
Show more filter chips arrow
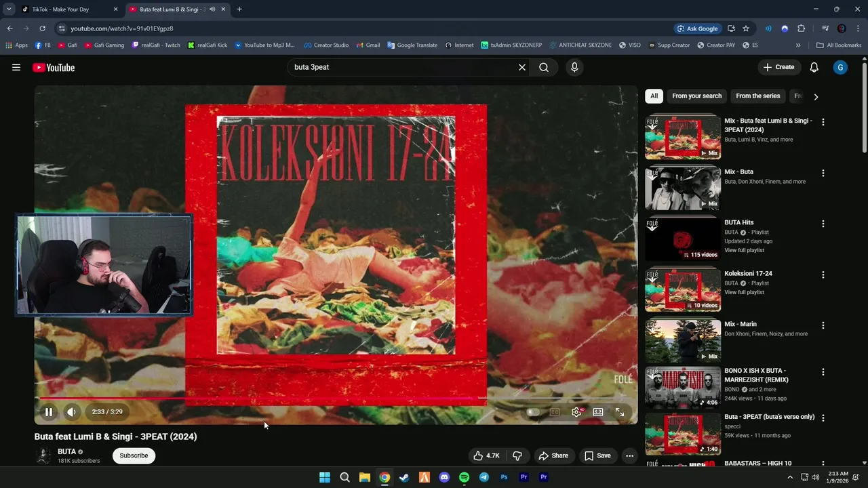tap(816, 97)
